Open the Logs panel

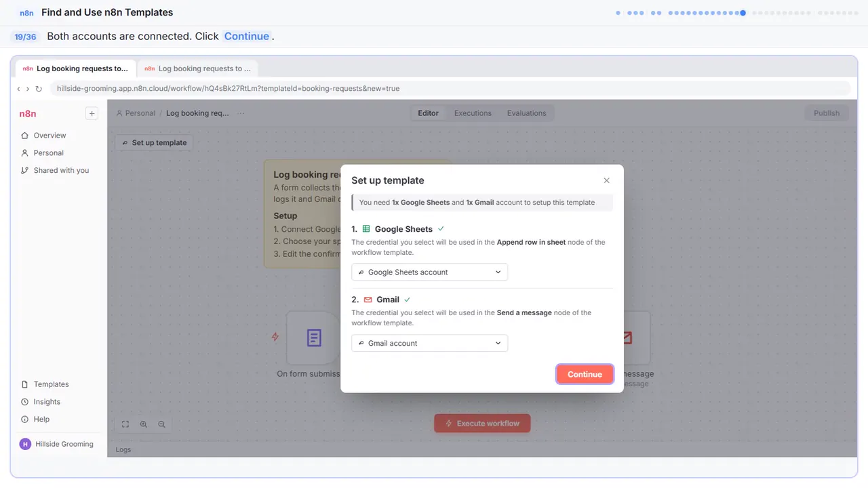[123, 449]
